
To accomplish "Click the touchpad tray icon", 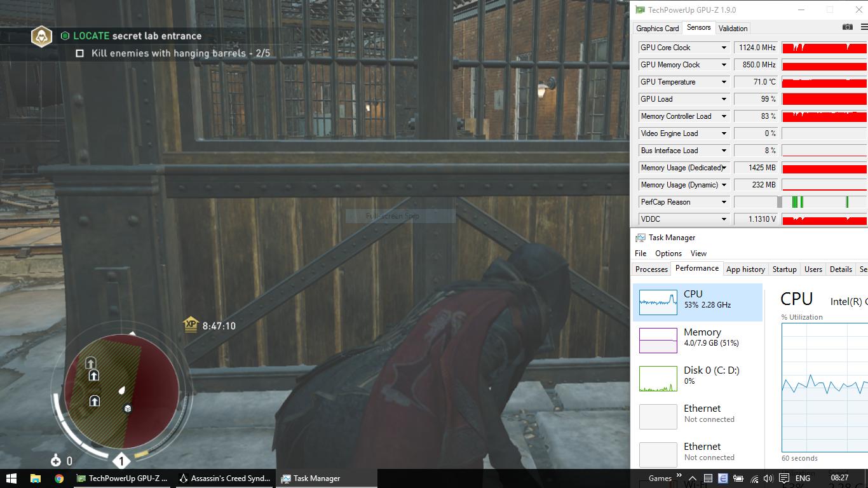I will [x=708, y=478].
